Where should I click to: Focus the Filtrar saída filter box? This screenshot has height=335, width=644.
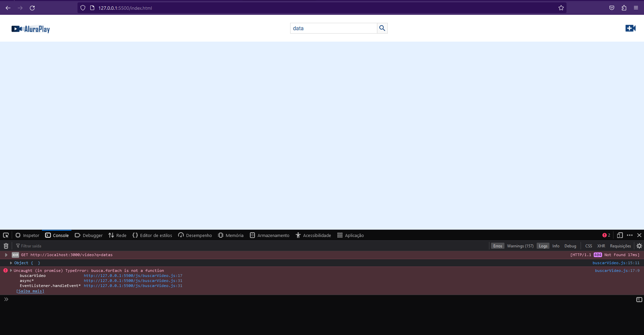pyautogui.click(x=252, y=246)
